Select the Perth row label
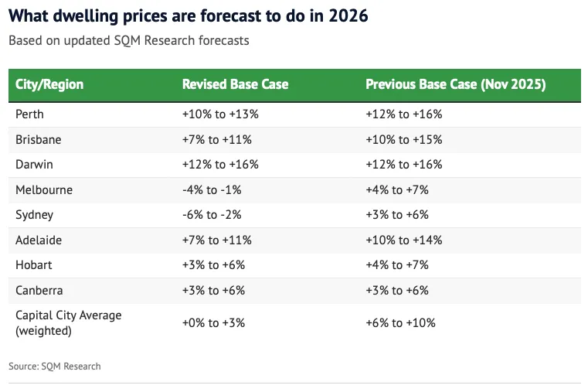 pos(30,114)
